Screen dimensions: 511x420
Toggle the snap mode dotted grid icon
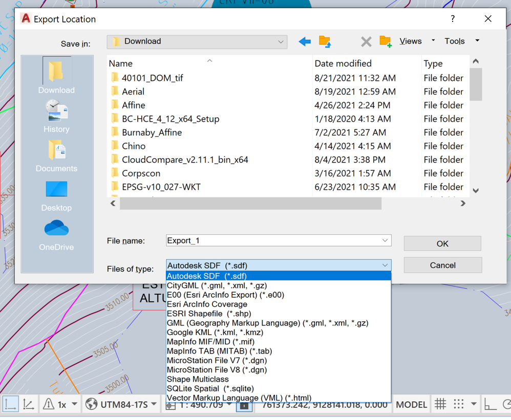459,404
